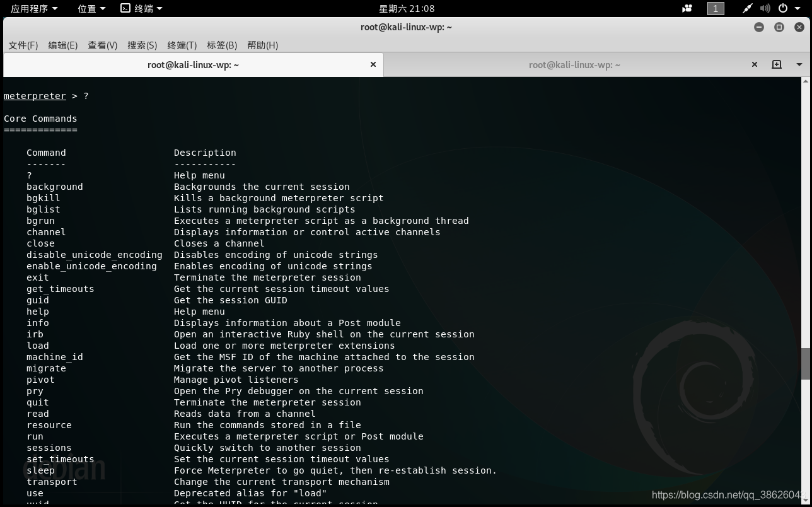
Task: Click 'disable_unicode_encoding' command text
Action: [95, 255]
